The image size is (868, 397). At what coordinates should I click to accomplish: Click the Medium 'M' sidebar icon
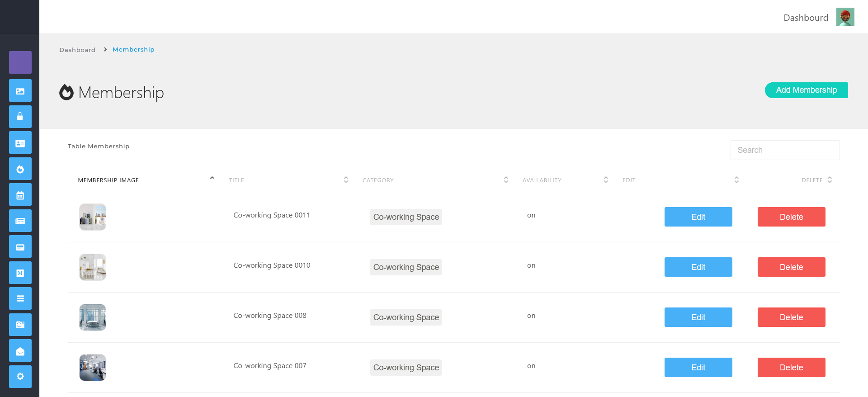(x=20, y=273)
